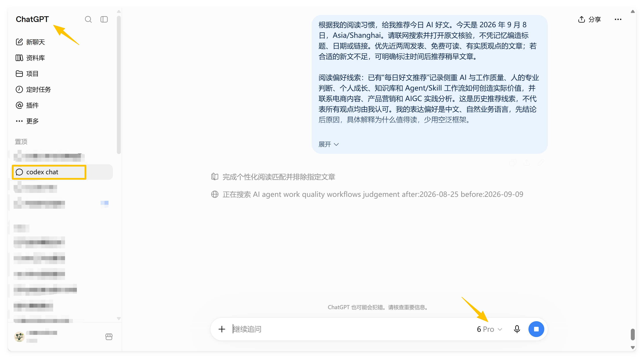This screenshot has width=644, height=359.
Task: Click the 置顶 pinned section header
Action: 21,141
